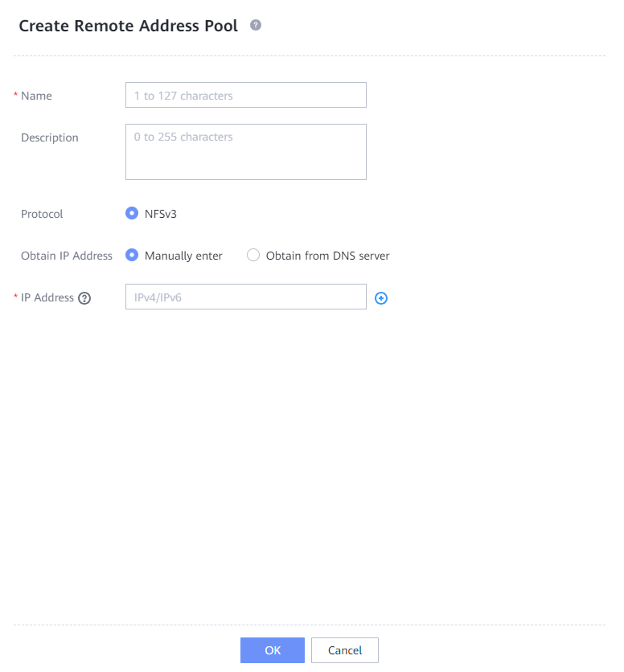The height and width of the screenshot is (672, 624).
Task: Click the Create Remote Address Pool title
Action: coord(128,26)
